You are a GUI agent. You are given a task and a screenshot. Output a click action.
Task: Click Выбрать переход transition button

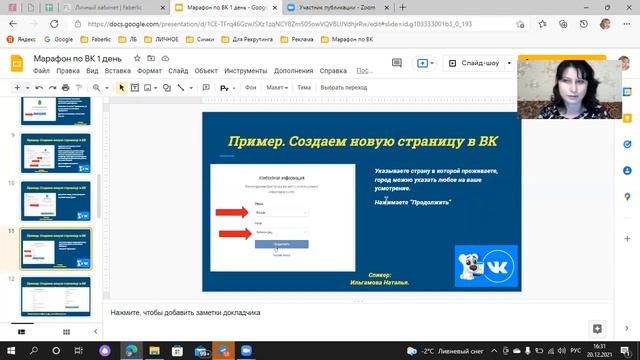coord(344,88)
